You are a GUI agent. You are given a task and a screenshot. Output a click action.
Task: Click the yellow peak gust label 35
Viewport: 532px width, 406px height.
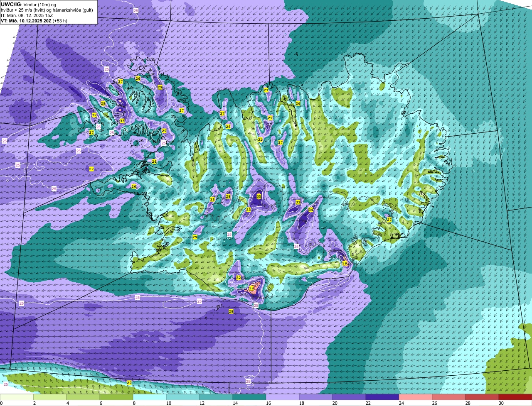pos(259,196)
